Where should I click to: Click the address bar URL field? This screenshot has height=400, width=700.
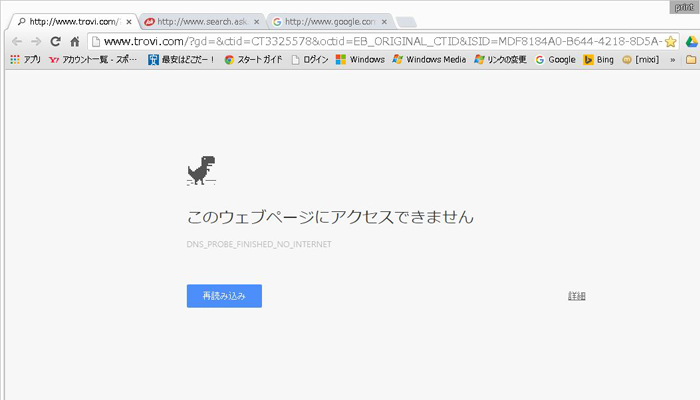[383, 42]
